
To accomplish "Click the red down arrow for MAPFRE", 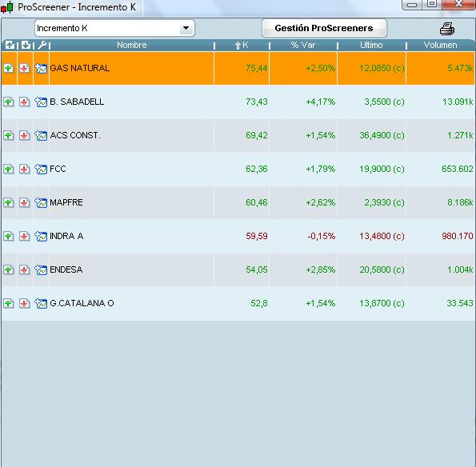I will (25, 202).
